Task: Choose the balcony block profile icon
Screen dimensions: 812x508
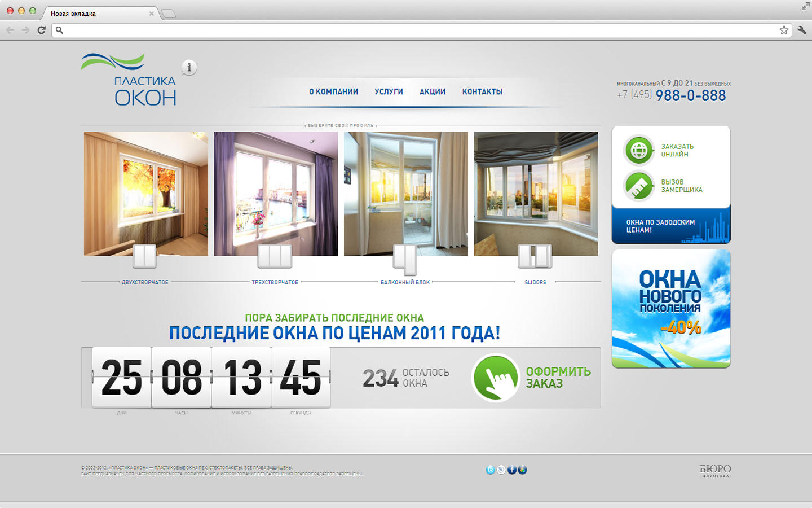Action: tap(405, 258)
